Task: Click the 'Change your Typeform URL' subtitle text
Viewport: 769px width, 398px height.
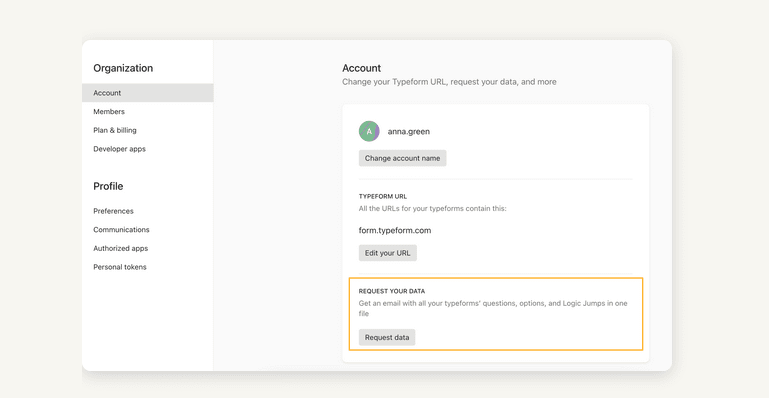Action: pos(449,82)
